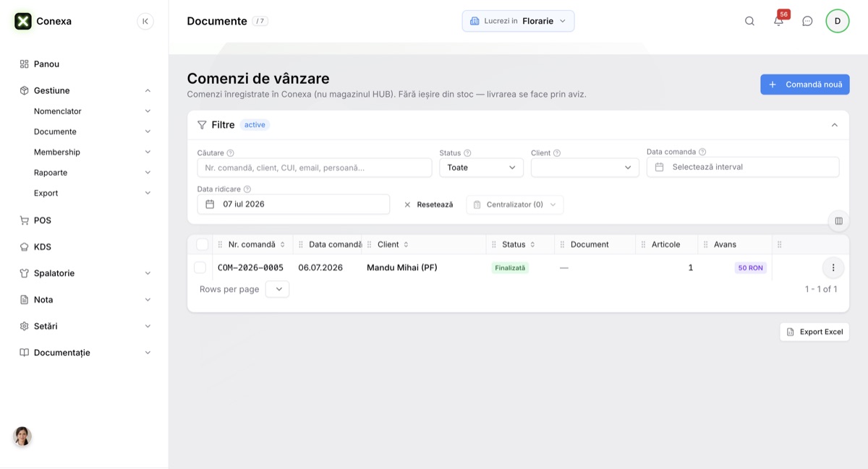Collapse the Gestiune sidebar section
Image resolution: width=868 pixels, height=469 pixels.
[x=148, y=90]
